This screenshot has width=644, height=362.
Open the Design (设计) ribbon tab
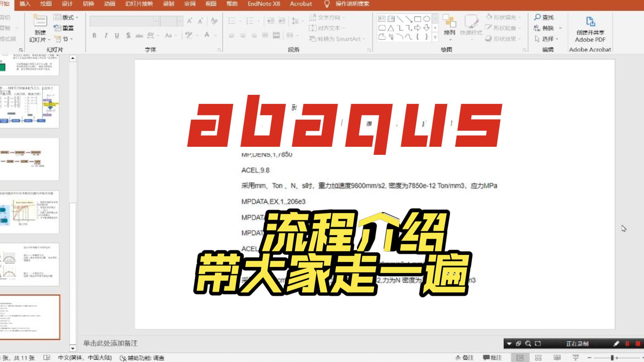67,4
